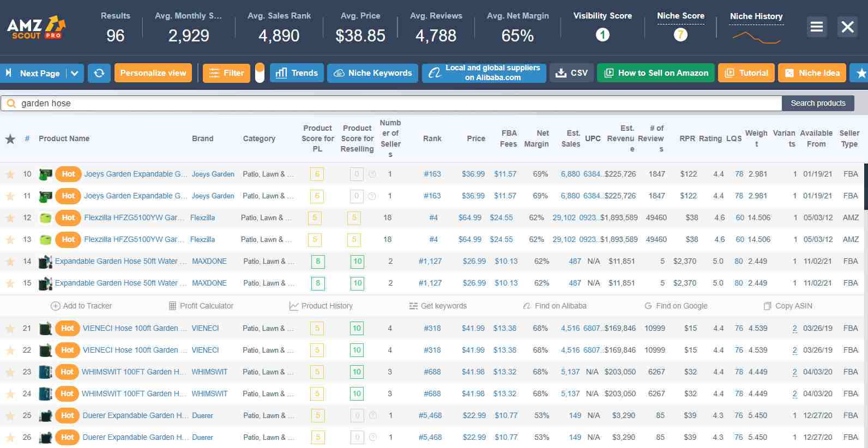Sort by the Price column header
Viewport: 868px width, 448px height.
click(x=476, y=139)
